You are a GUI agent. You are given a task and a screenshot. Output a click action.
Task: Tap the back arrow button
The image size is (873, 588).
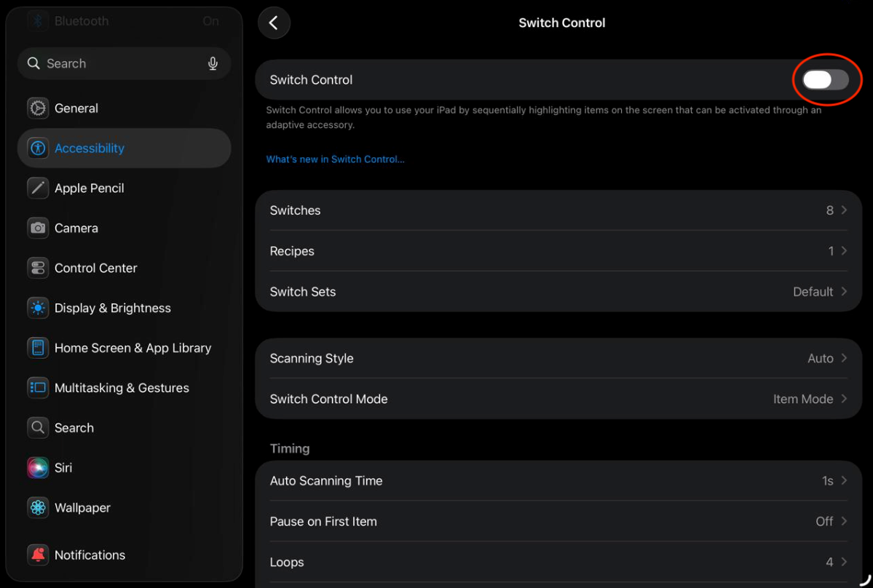pyautogui.click(x=274, y=23)
